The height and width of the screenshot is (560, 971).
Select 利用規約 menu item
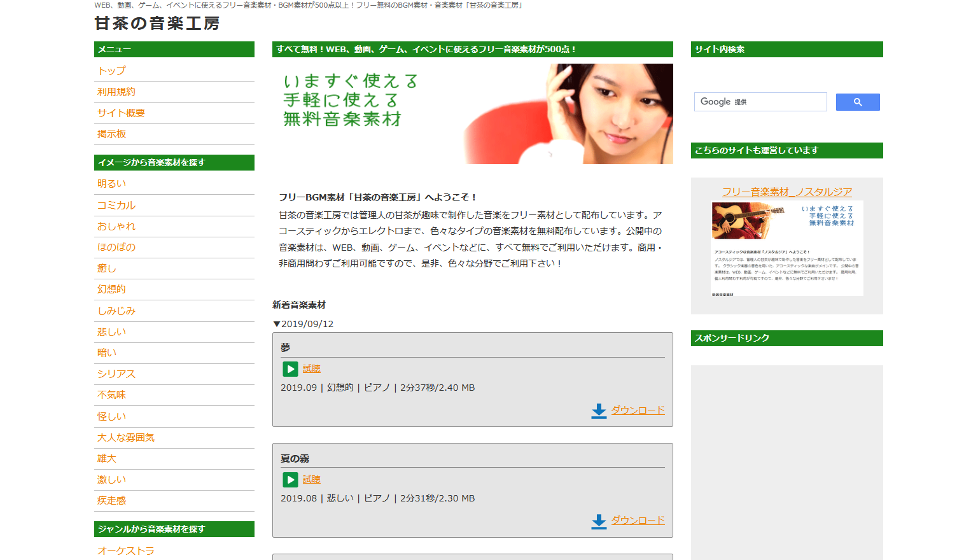(116, 92)
